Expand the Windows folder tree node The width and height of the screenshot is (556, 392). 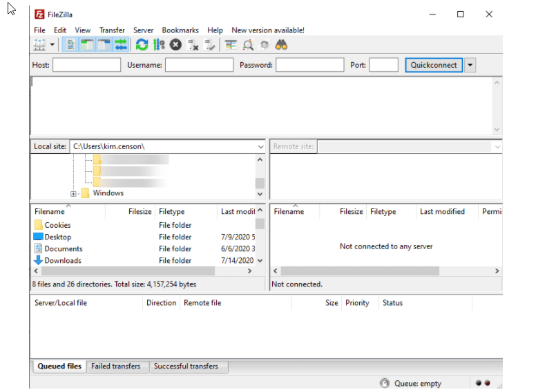(x=73, y=193)
